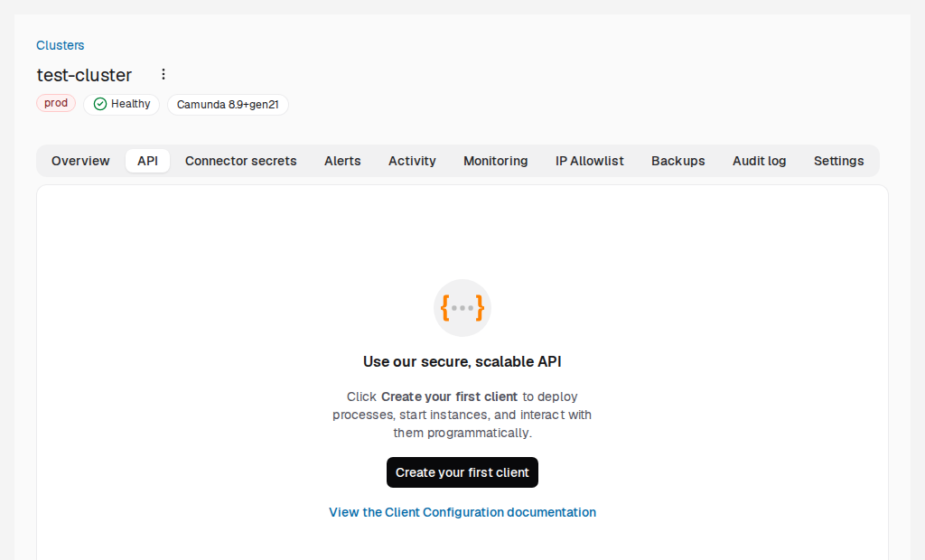Click the Camunda 8.9+gen21 version badge
The height and width of the screenshot is (560, 925).
(228, 105)
